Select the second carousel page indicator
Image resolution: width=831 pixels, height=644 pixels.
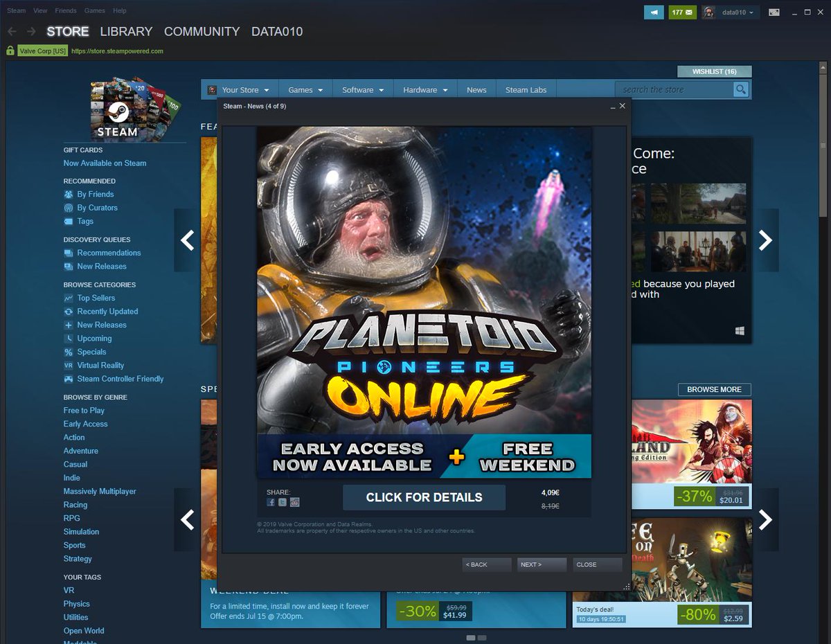(x=482, y=637)
